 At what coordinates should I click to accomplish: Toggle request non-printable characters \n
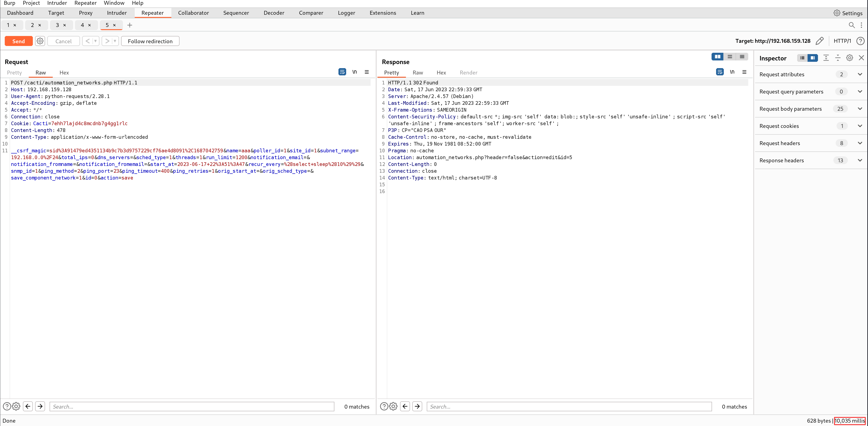point(355,72)
